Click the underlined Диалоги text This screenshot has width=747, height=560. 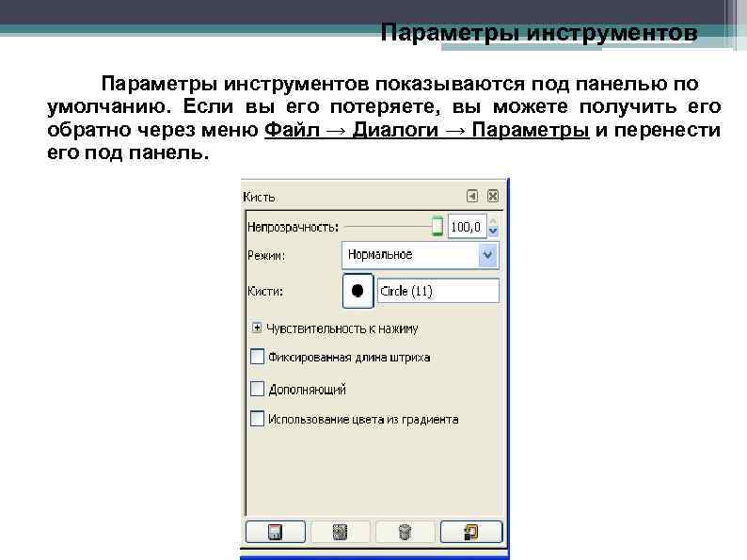coord(395,130)
